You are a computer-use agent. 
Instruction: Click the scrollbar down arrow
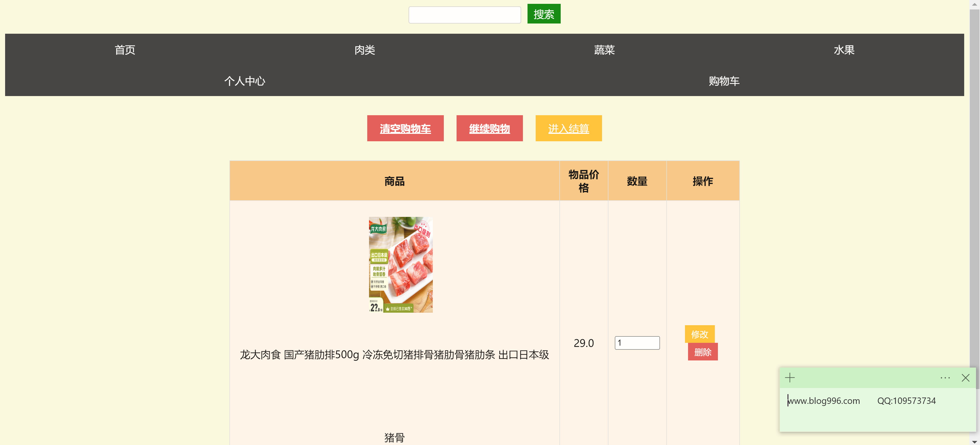coord(974,442)
